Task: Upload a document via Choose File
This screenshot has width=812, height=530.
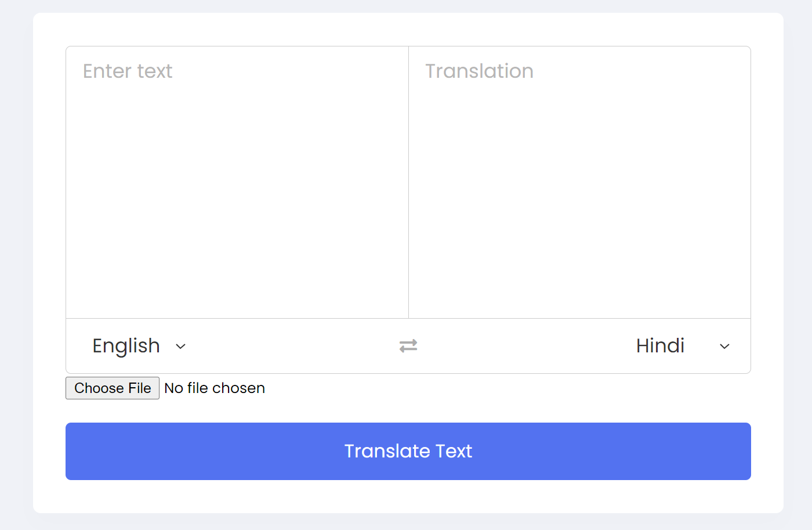Action: tap(113, 388)
